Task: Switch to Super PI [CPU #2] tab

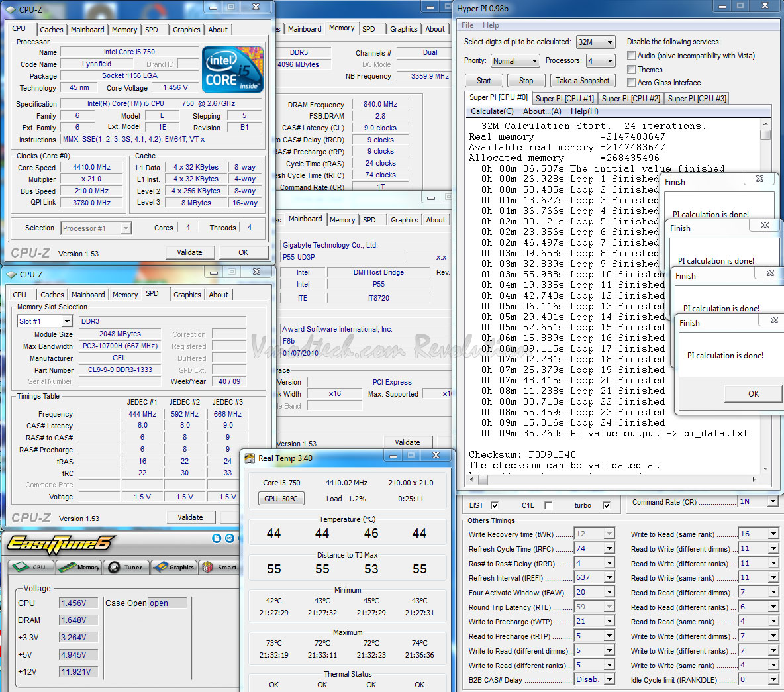Action: [x=630, y=98]
